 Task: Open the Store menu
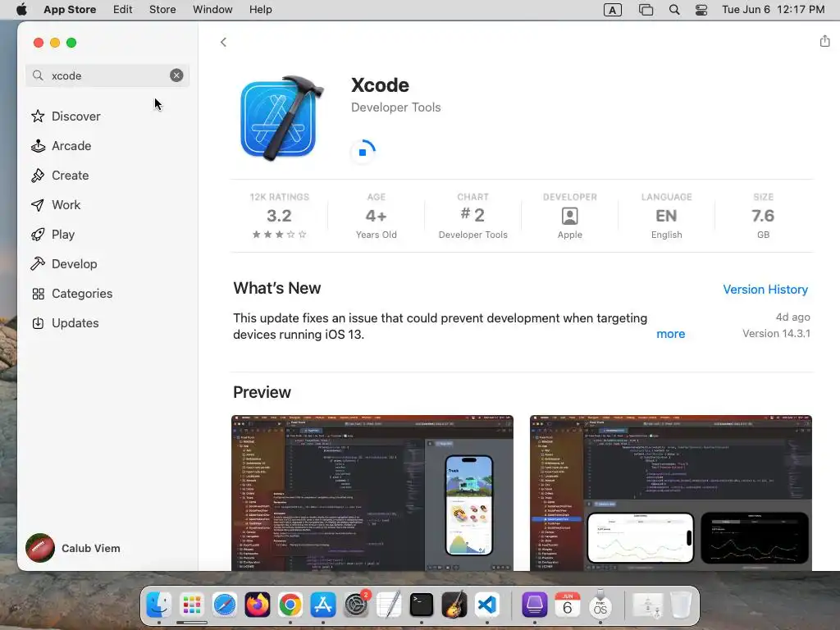click(x=162, y=10)
